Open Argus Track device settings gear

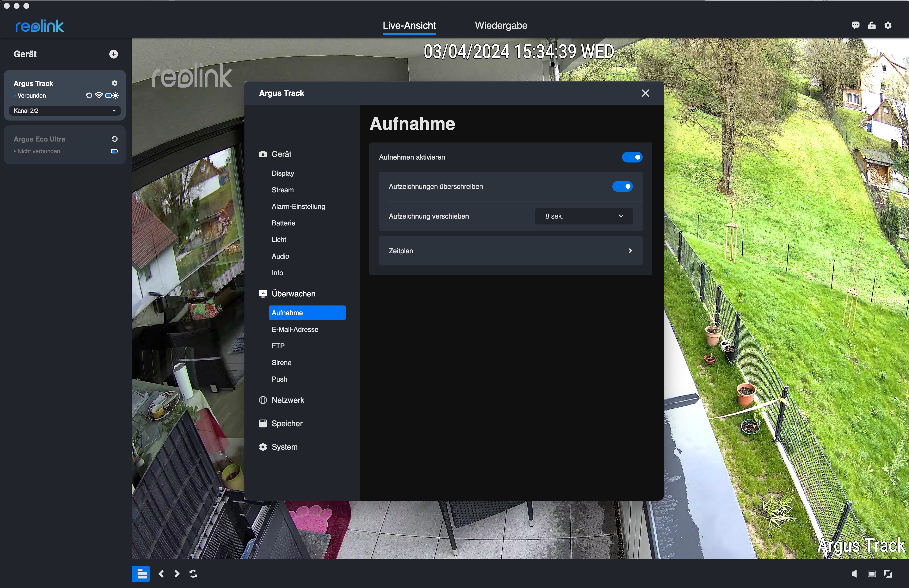pos(114,83)
